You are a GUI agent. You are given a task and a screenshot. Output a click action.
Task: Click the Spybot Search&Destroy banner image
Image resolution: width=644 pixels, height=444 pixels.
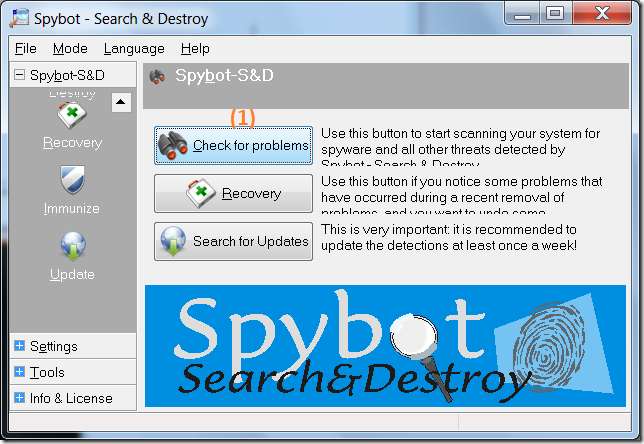click(385, 346)
